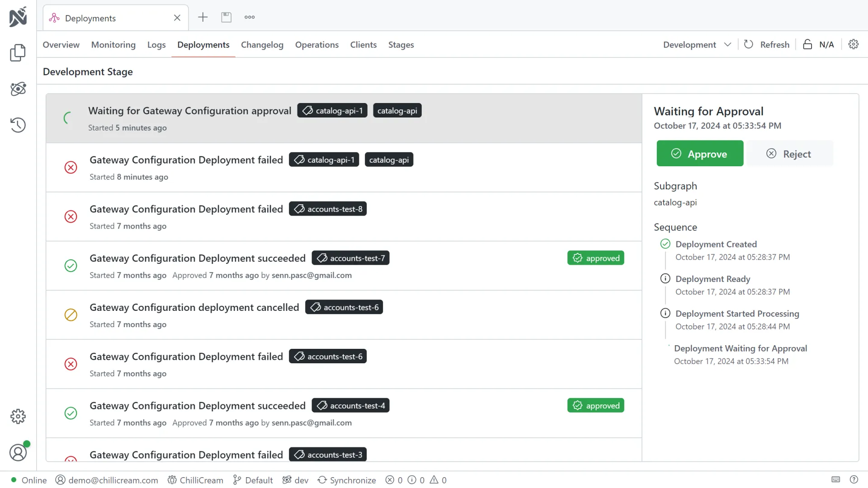
Task: Open the more options ellipsis icon
Action: (x=250, y=17)
